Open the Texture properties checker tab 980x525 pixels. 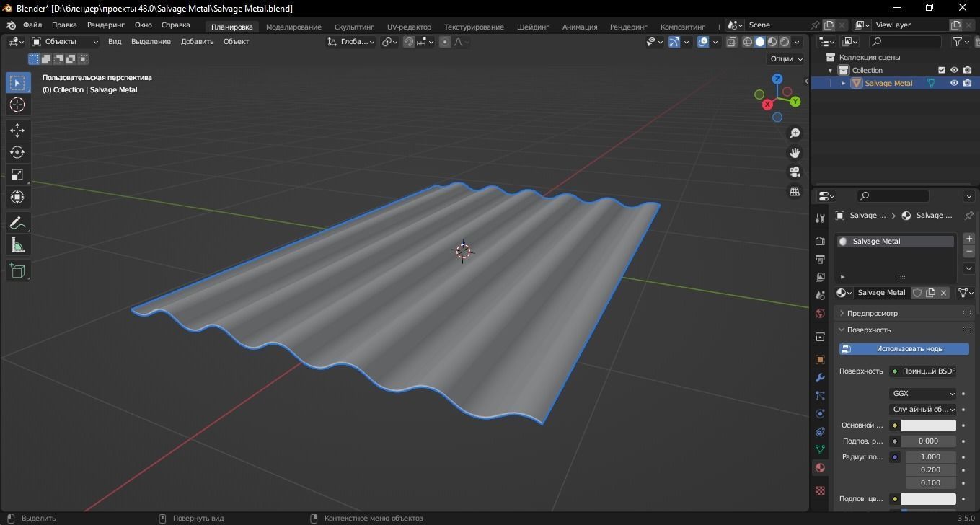point(820,490)
